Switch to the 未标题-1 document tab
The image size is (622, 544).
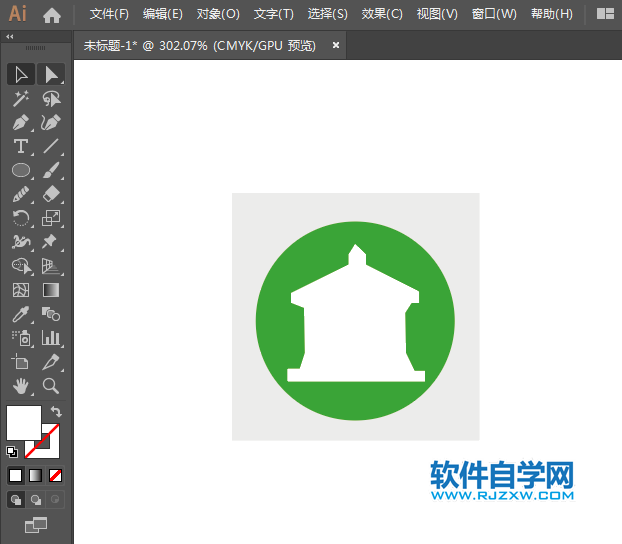click(x=200, y=46)
